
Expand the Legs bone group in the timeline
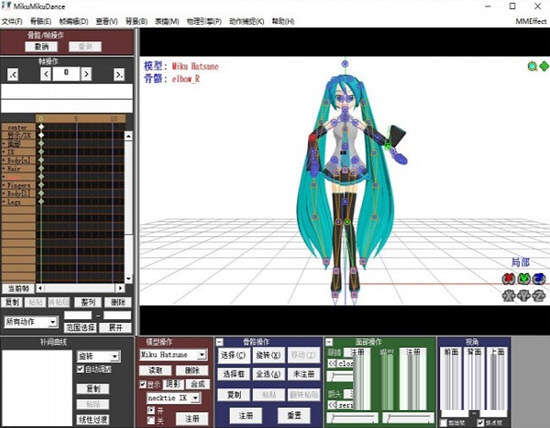click(4, 202)
